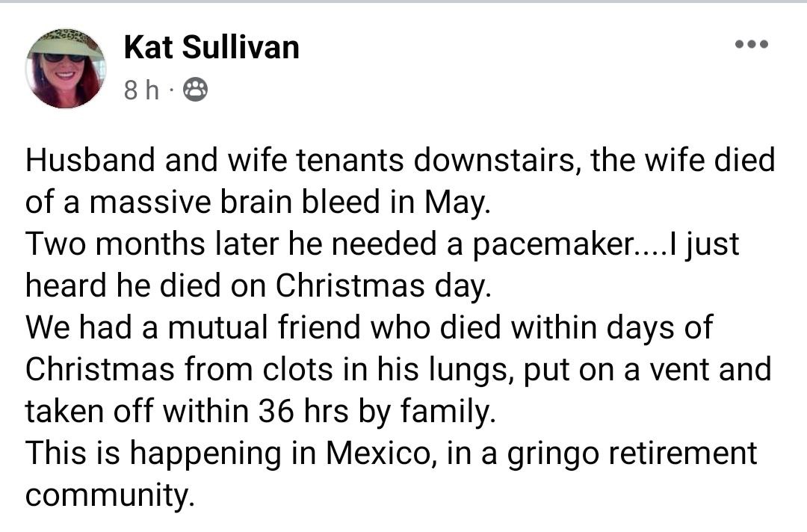Viewport: 807px width, 532px height.
Task: Click the "8 h" post timestamp
Action: 141,90
